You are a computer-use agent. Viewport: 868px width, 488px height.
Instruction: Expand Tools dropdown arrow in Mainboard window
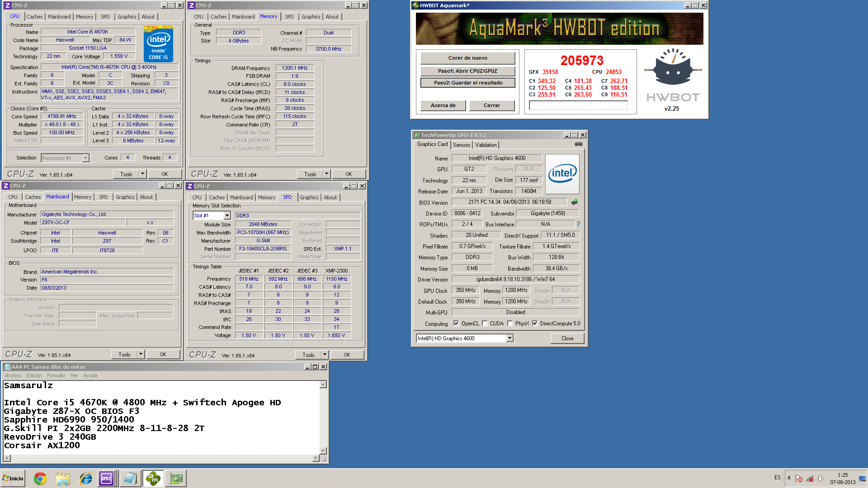[x=141, y=355]
